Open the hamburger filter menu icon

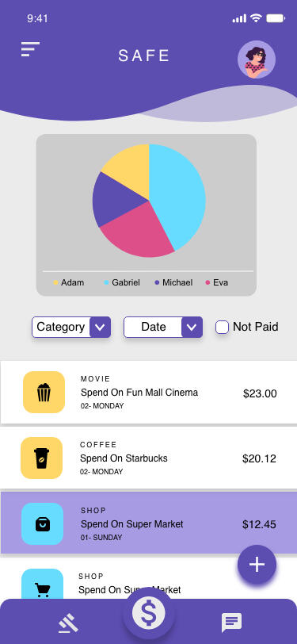tap(30, 49)
